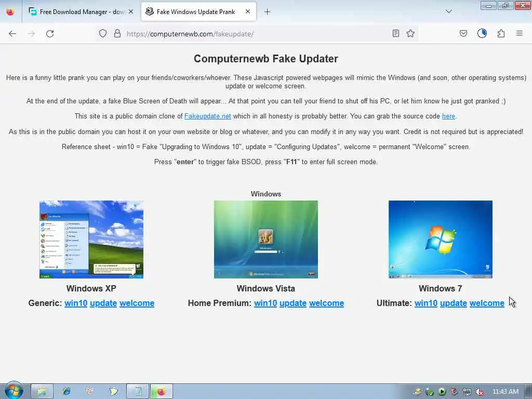
Task: Open Windows XP Generic win10 link
Action: [76, 303]
